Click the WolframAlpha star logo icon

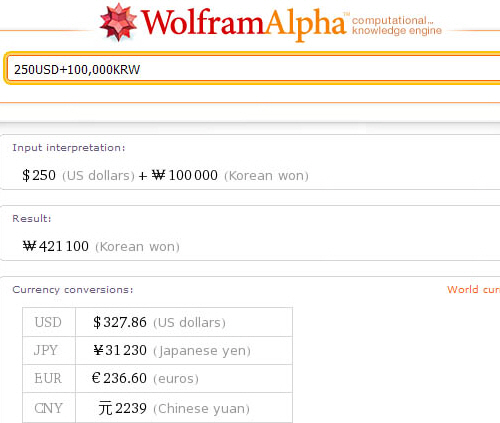[x=118, y=22]
